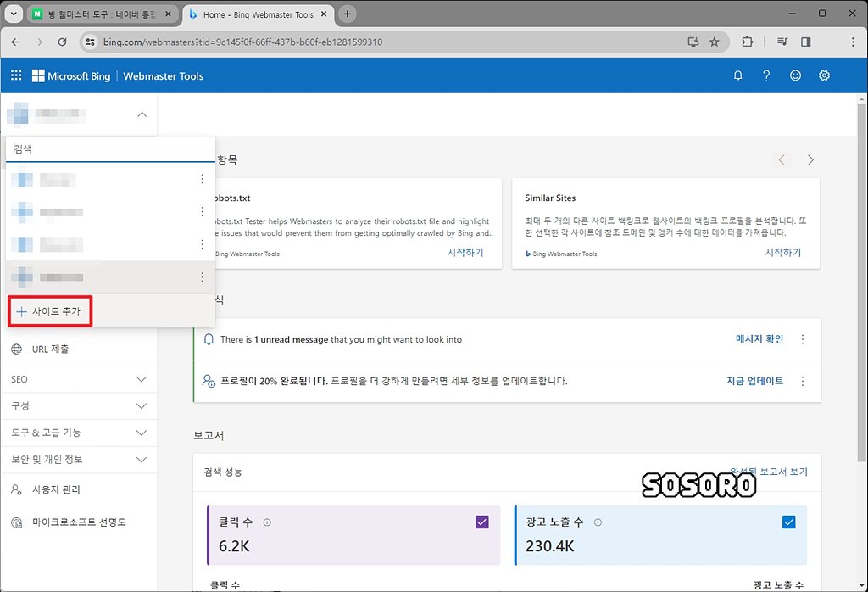Click 시작하기 on robots.txt card

465,253
